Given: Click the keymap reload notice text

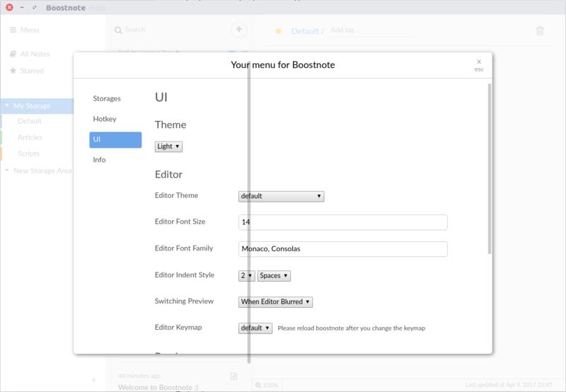Looking at the screenshot, I should [x=351, y=328].
